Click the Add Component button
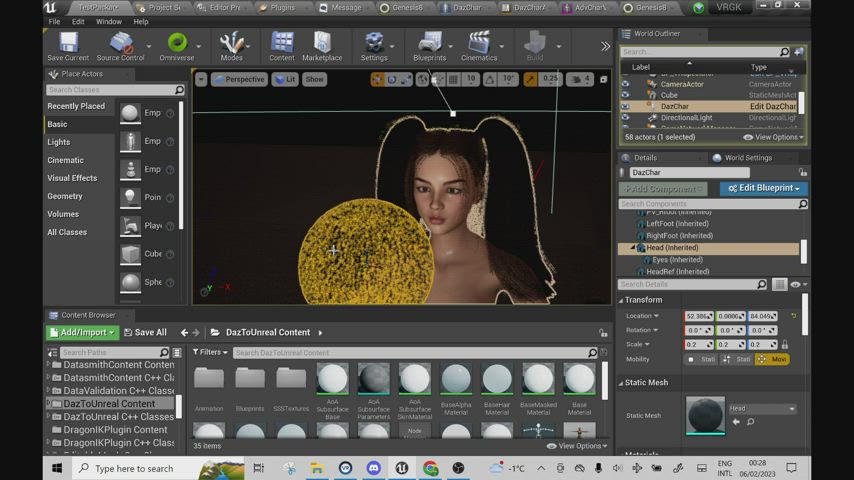This screenshot has height=480, width=854. (x=663, y=189)
